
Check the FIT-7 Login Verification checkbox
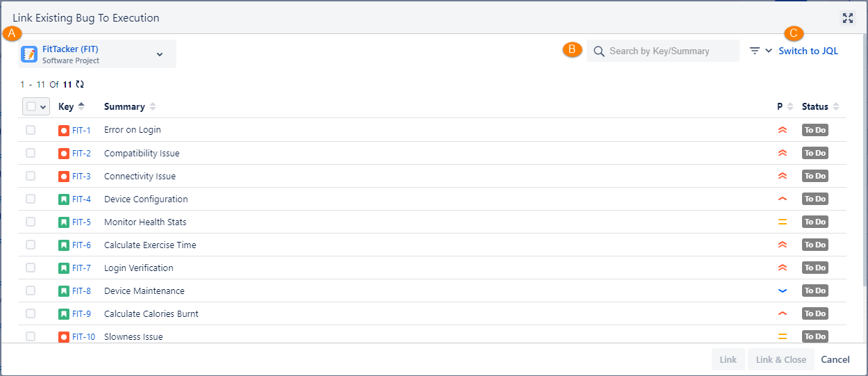[31, 268]
